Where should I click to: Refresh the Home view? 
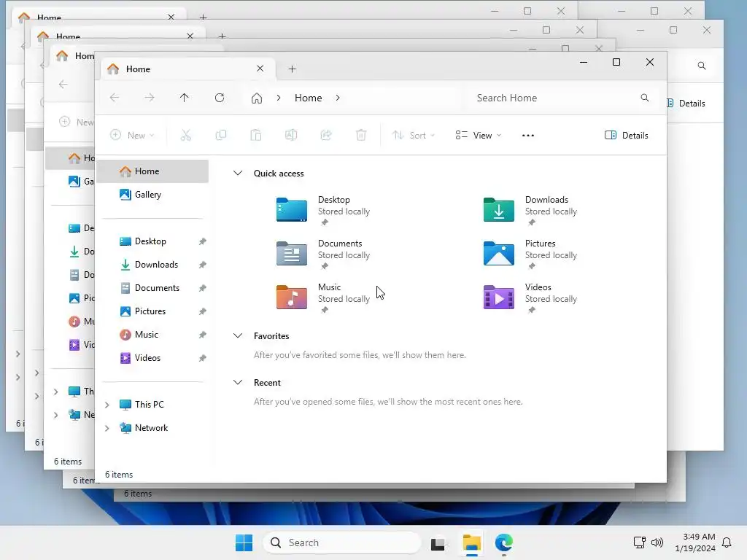point(220,98)
